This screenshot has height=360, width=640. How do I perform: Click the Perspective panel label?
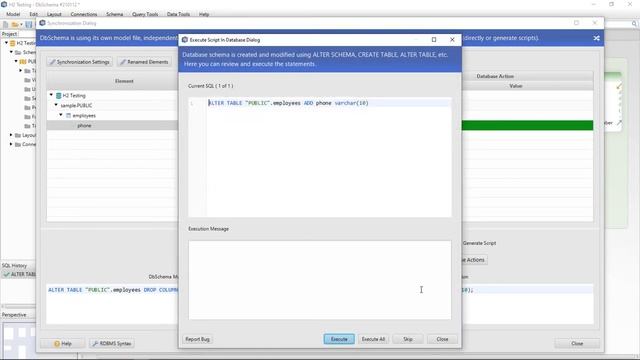coord(14,315)
